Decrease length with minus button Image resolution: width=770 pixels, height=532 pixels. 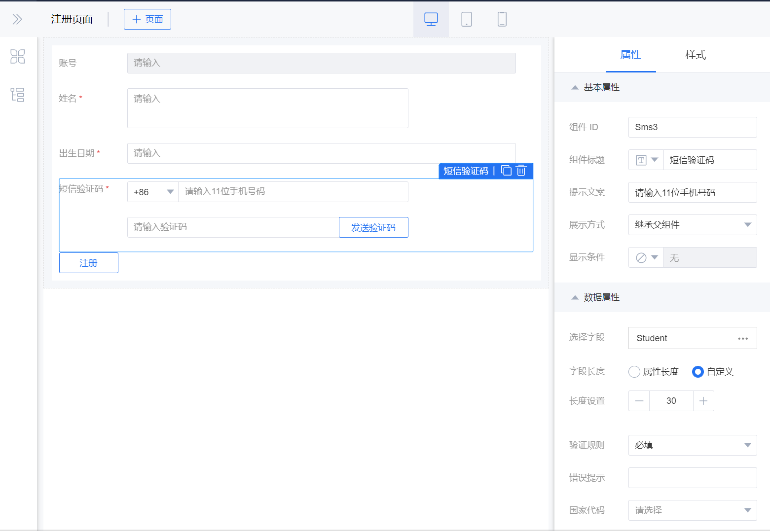pyautogui.click(x=639, y=401)
